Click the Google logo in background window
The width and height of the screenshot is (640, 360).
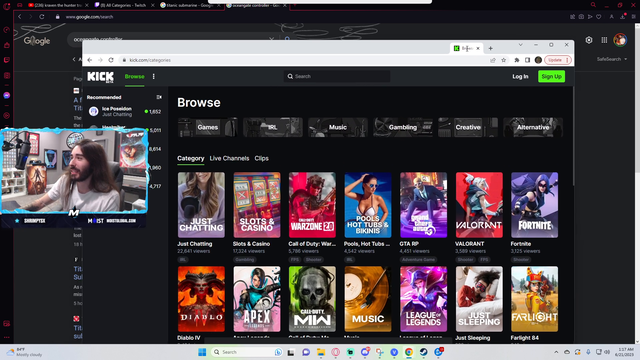37,41
